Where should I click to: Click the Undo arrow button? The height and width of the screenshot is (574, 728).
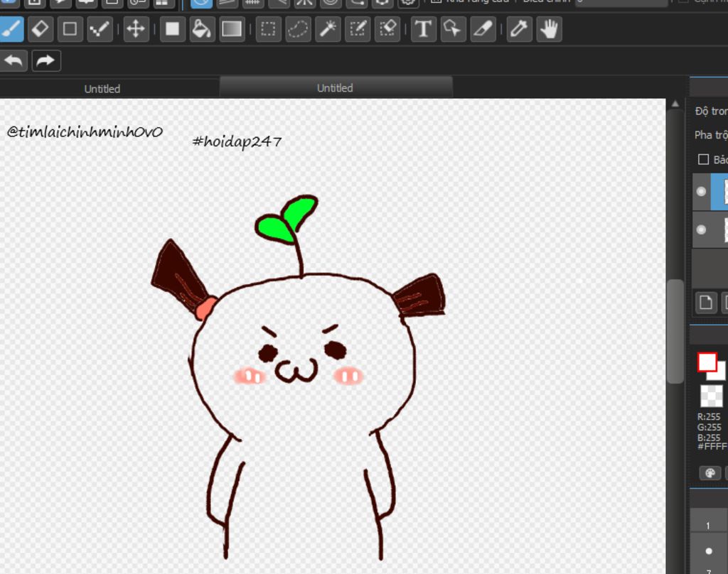pos(14,60)
